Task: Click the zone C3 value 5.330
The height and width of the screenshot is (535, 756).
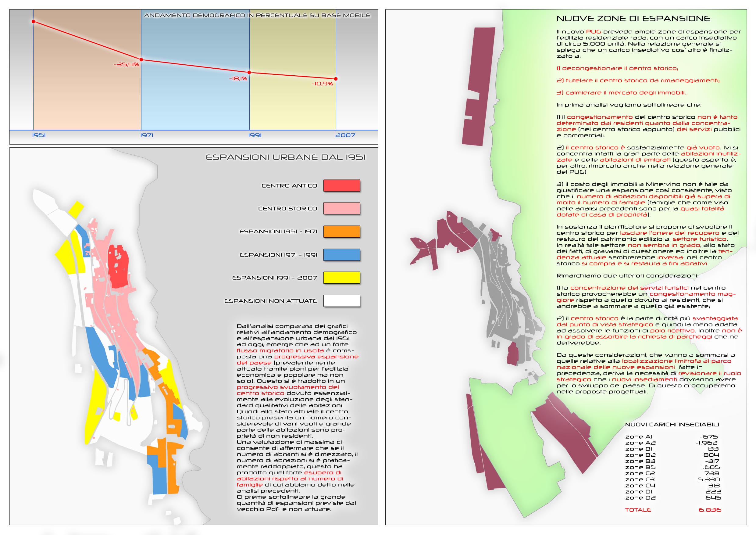Action: click(709, 479)
